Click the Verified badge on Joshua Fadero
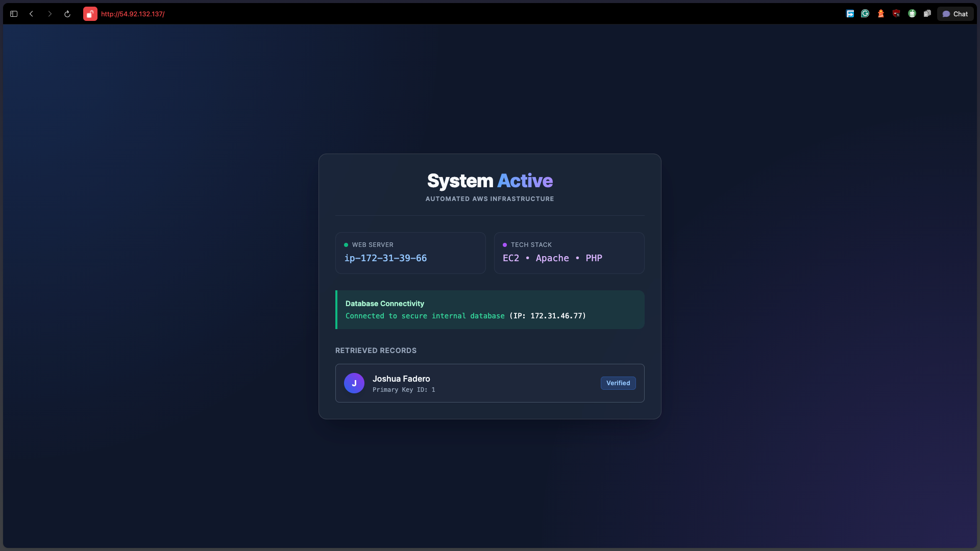The image size is (980, 551). [618, 383]
